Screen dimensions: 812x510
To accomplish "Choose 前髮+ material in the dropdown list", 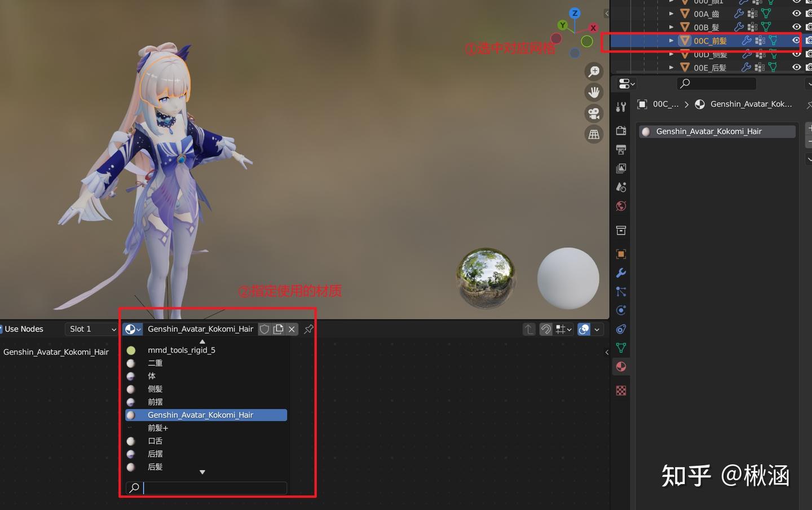I will 158,428.
